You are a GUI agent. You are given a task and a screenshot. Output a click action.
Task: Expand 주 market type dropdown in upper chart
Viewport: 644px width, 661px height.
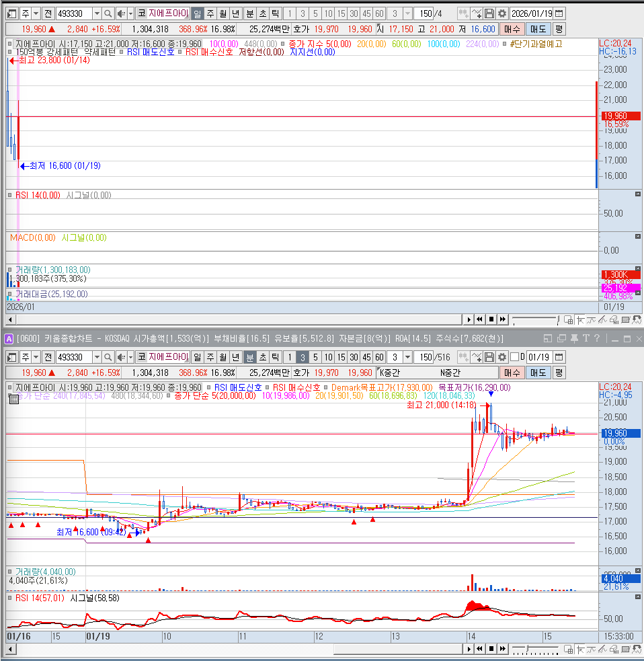click(36, 13)
